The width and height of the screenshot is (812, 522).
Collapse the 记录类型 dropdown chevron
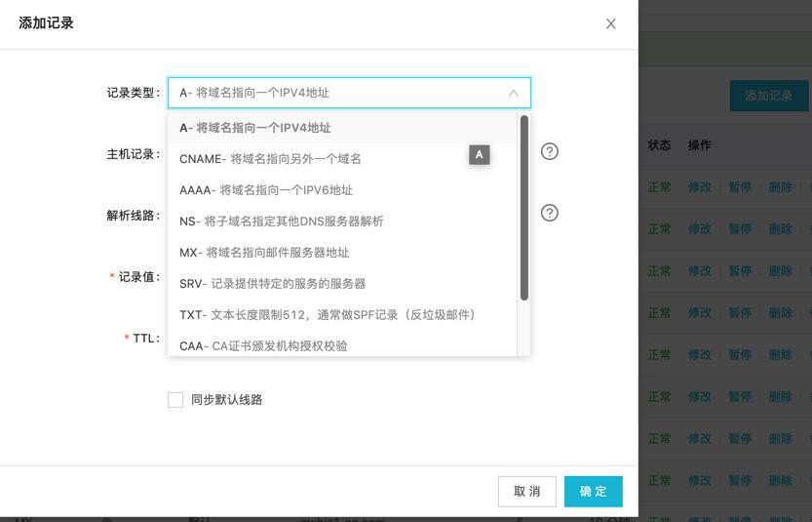513,93
